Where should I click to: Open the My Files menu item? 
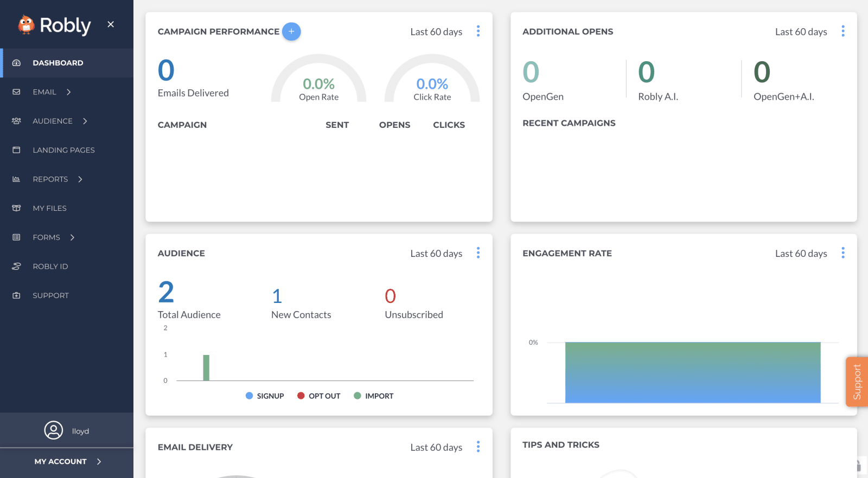[x=67, y=208]
